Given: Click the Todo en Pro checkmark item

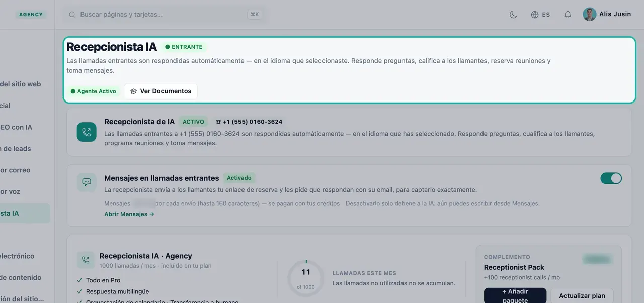Looking at the screenshot, I should click(x=99, y=280).
